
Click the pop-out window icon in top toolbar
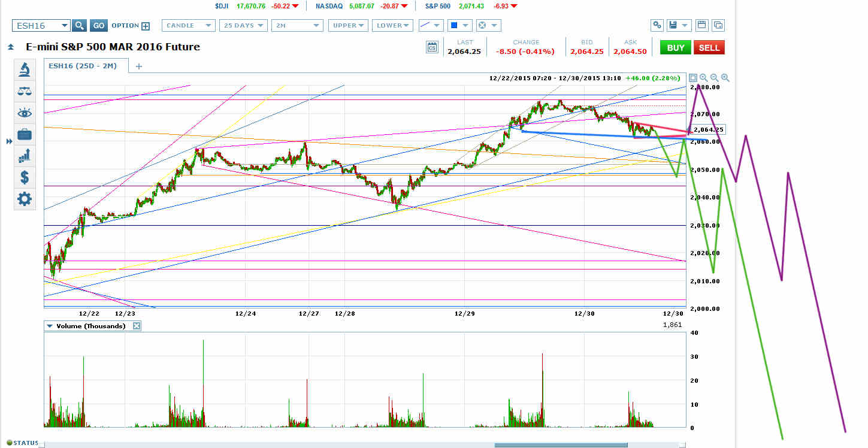click(718, 26)
